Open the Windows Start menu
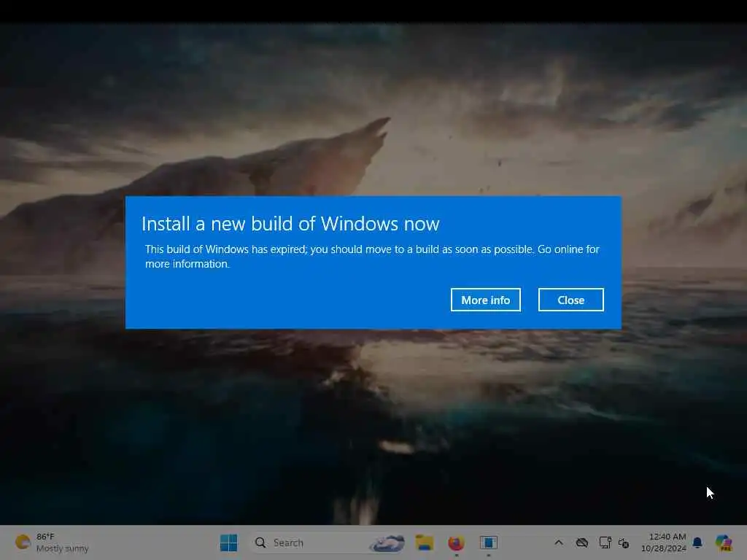 (228, 542)
